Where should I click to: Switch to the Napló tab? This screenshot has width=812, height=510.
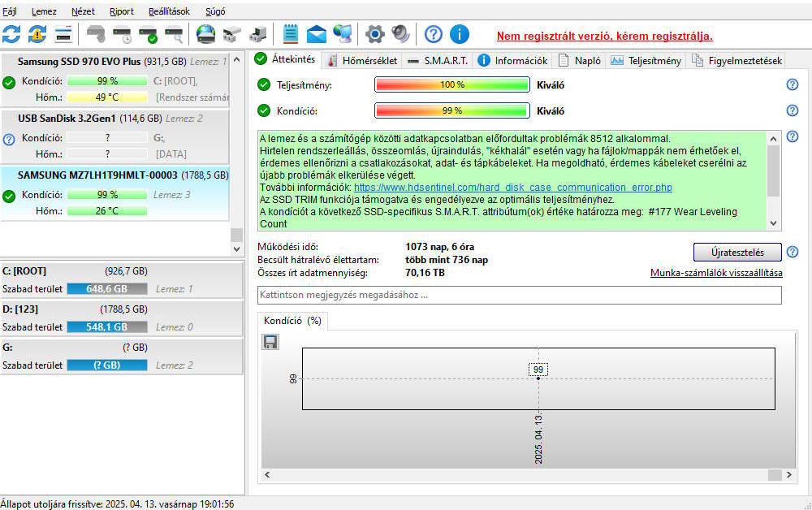[580, 61]
